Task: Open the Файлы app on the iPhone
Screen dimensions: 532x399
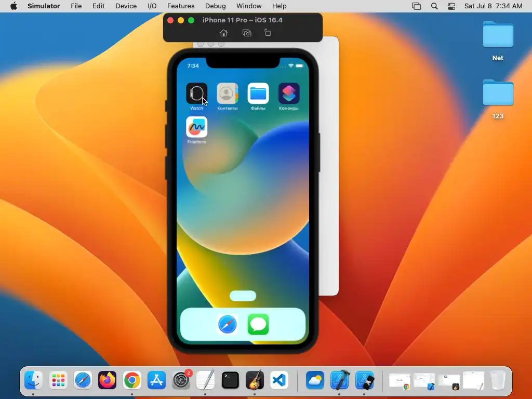Action: point(258,93)
